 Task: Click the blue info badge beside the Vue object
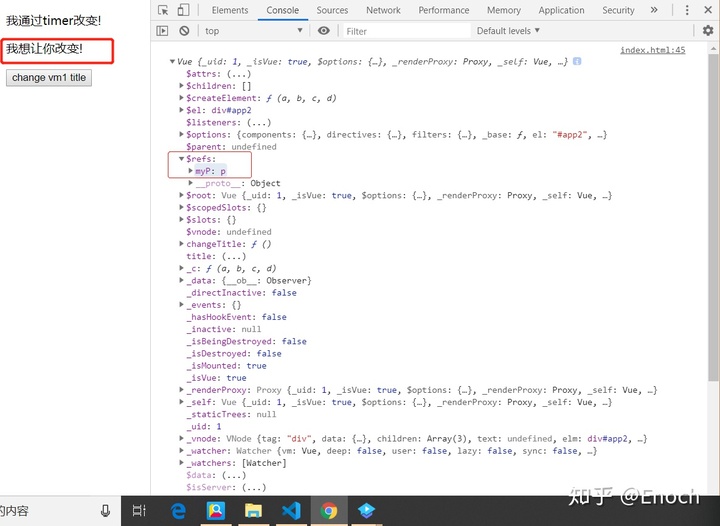coord(577,61)
